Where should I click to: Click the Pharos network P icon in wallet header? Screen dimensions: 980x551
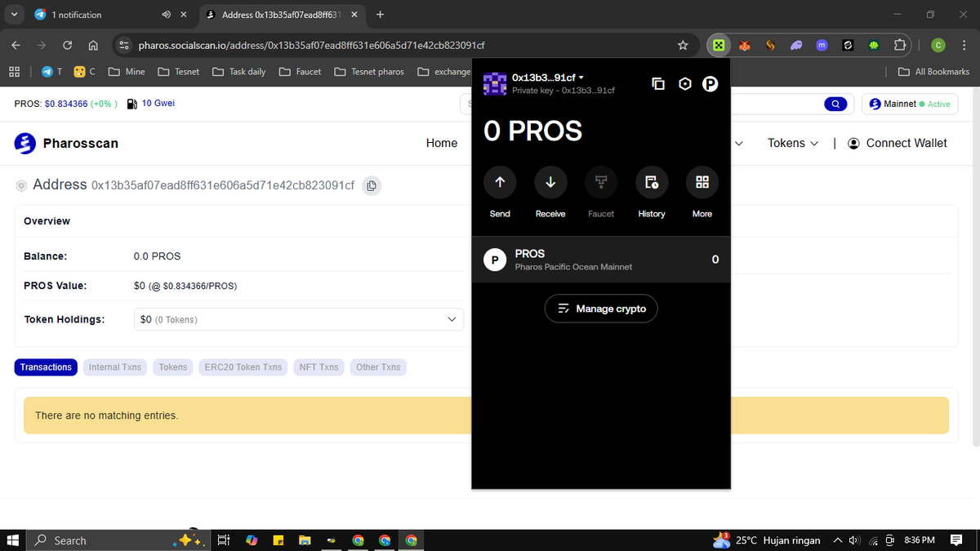(710, 83)
